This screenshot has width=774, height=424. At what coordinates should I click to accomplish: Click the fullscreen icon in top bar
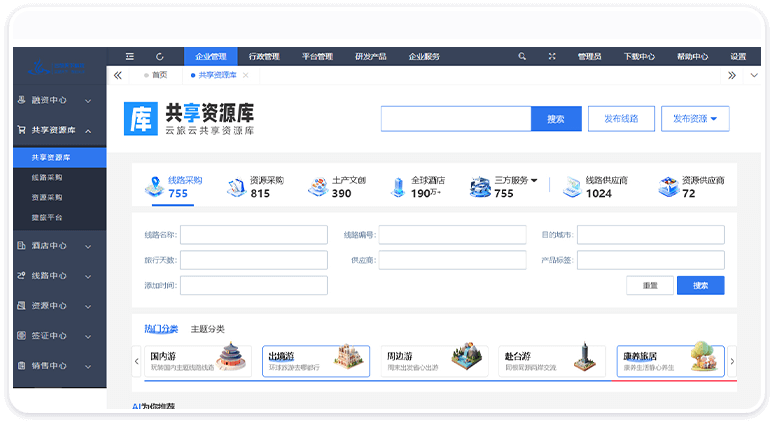coord(552,57)
